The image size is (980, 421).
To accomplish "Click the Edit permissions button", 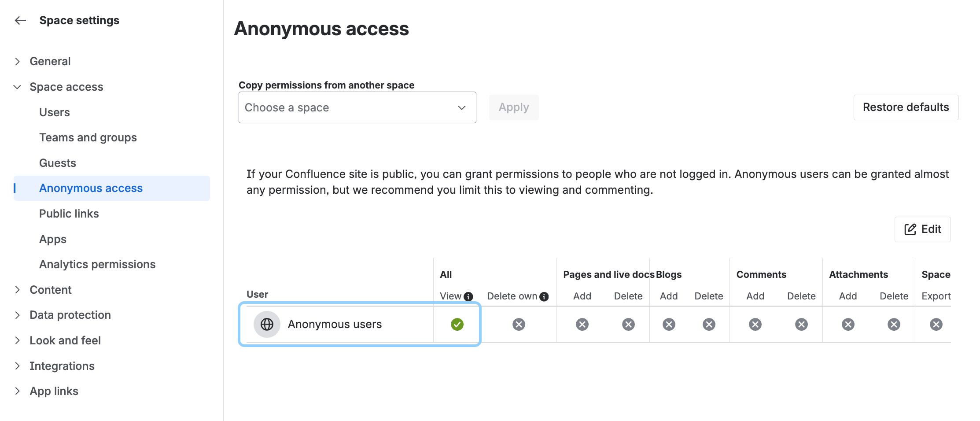I will coord(923,229).
